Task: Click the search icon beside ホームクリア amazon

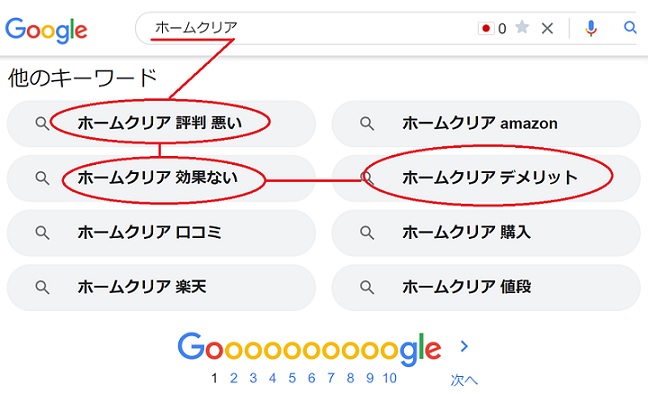Action: (367, 123)
